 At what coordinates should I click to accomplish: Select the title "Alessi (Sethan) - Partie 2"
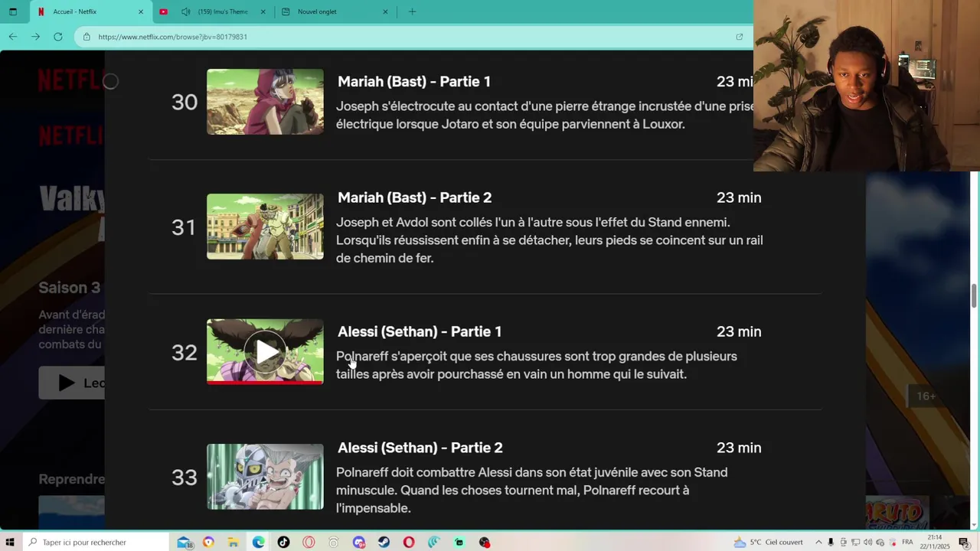(420, 448)
